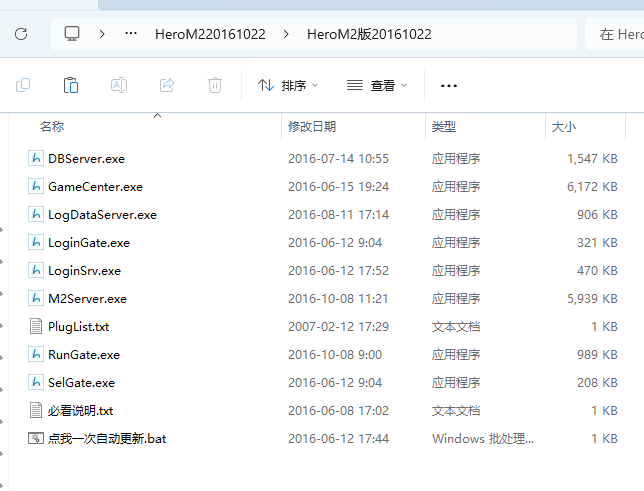This screenshot has height=491, width=644.
Task: Expand the chevron after the PC icon
Action: tap(102, 34)
